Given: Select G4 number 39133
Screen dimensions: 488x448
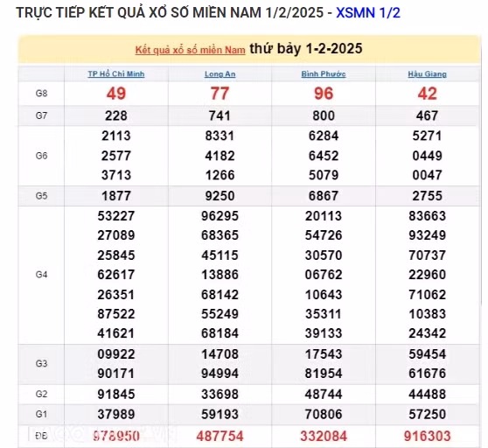Looking at the screenshot, I should pyautogui.click(x=324, y=333).
